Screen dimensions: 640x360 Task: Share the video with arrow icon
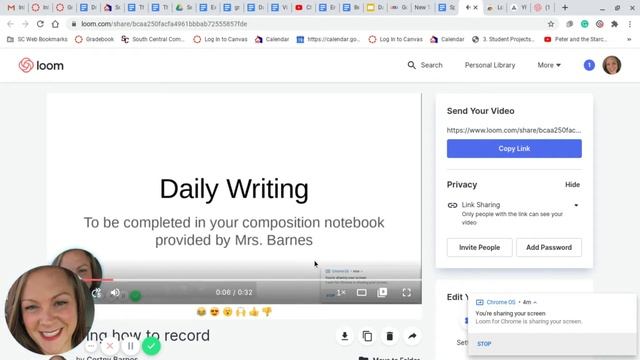tap(412, 336)
